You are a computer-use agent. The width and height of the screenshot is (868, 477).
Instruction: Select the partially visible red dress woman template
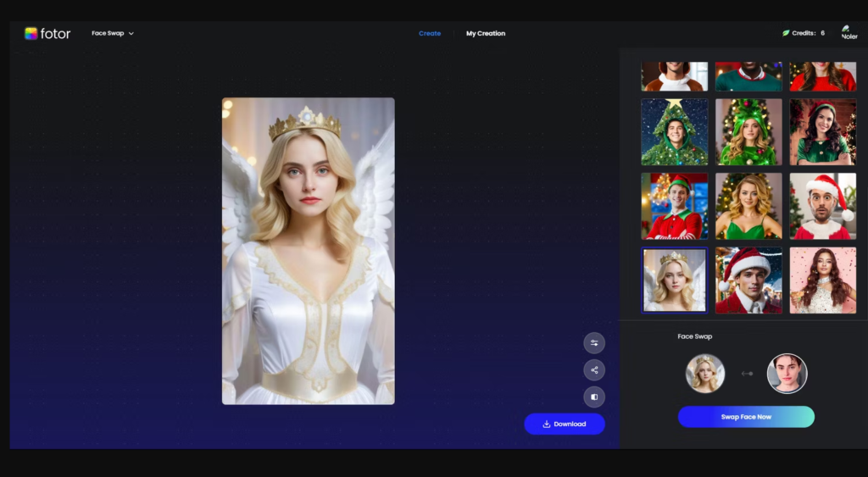click(822, 76)
